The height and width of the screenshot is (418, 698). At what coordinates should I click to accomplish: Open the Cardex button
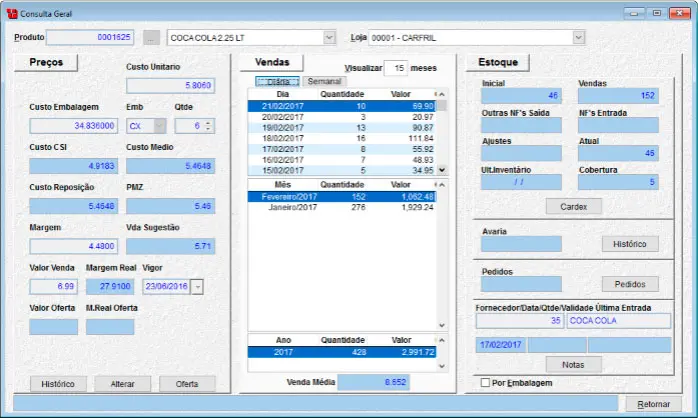tap(574, 207)
